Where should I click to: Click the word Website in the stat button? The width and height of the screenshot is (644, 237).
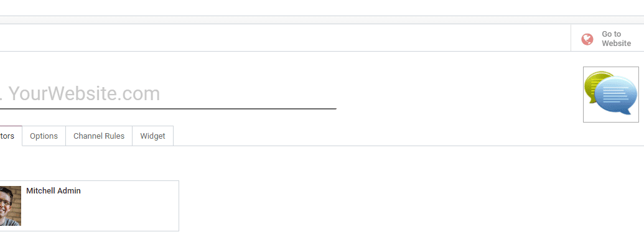pos(616,43)
